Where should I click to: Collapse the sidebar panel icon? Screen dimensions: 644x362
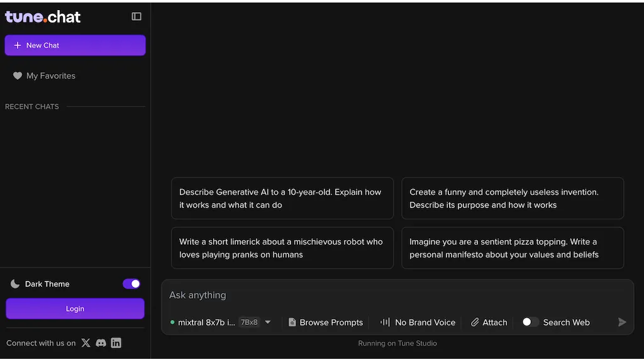[x=136, y=16]
